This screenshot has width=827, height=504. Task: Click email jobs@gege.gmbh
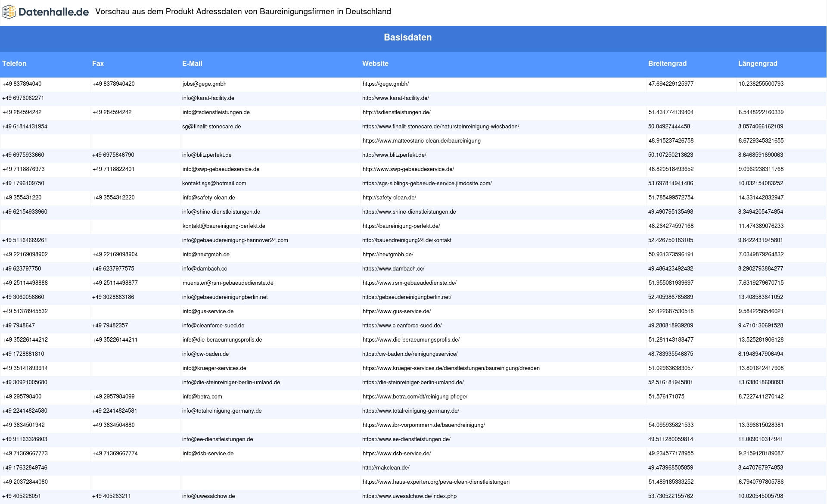click(204, 84)
